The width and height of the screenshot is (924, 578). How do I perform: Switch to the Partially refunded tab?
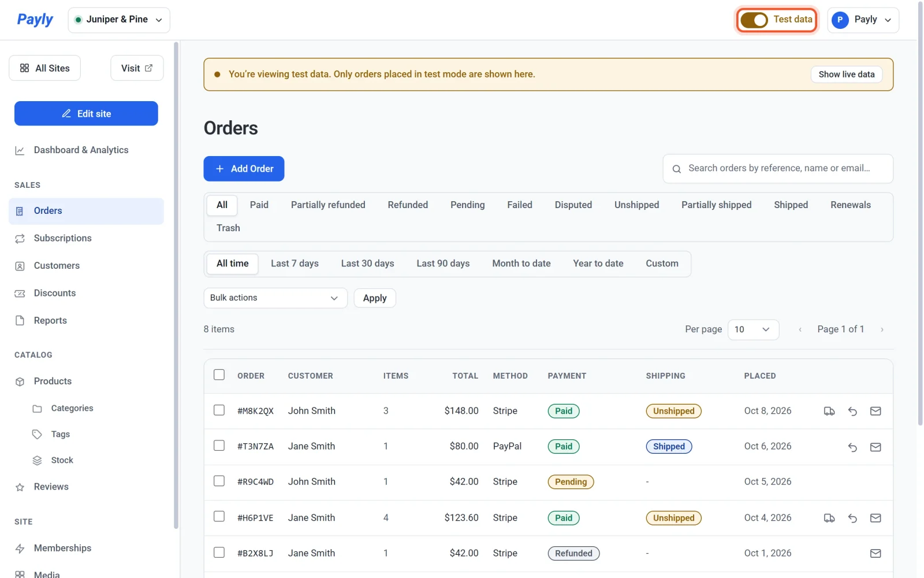click(x=328, y=205)
